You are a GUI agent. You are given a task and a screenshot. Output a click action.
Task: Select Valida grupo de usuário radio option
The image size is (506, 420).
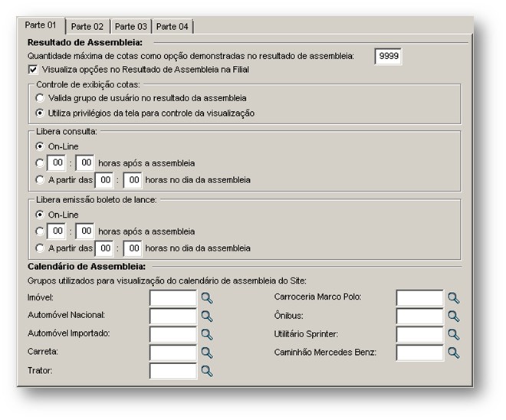pyautogui.click(x=40, y=98)
